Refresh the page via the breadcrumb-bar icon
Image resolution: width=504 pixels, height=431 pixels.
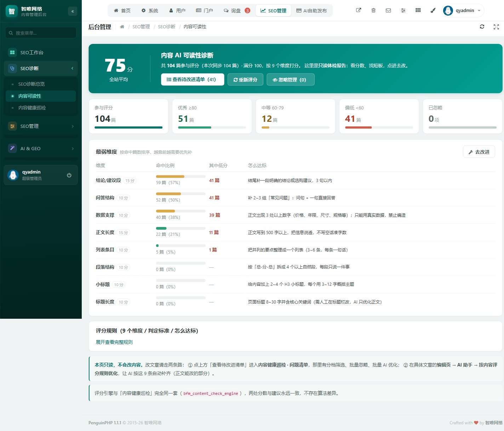pos(482,27)
